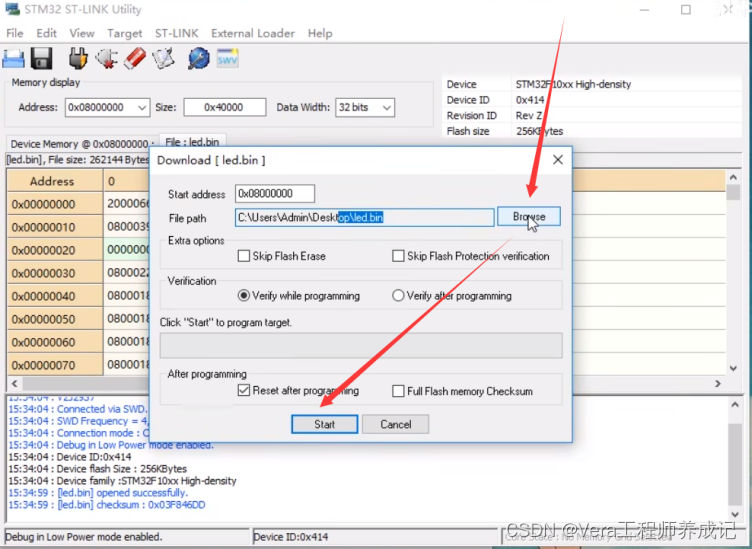This screenshot has height=549, width=752.
Task: Select address row 0x00000010
Action: [55, 227]
